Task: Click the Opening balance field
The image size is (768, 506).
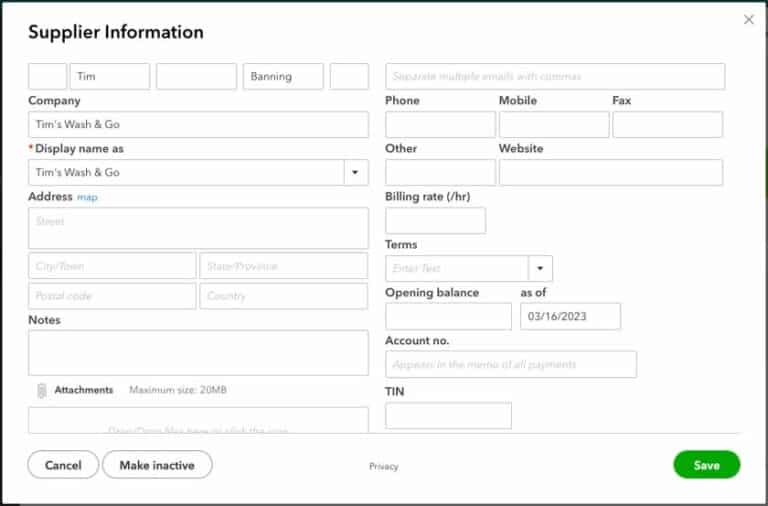Action: 448,316
